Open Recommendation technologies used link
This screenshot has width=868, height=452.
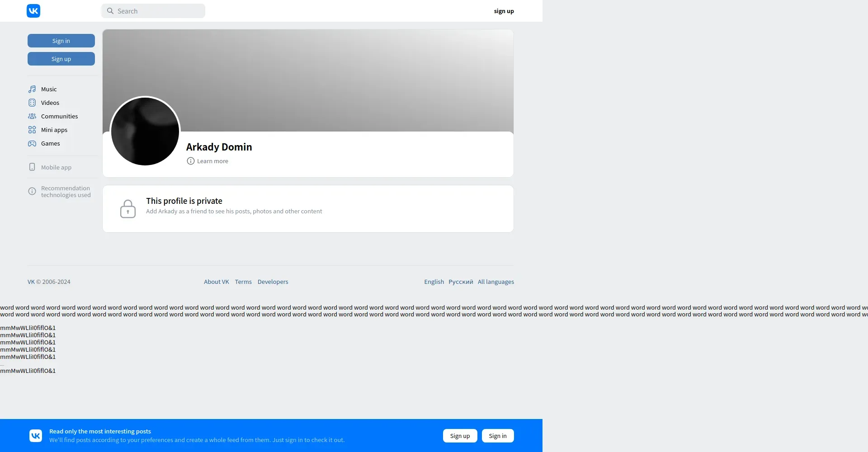(66, 192)
